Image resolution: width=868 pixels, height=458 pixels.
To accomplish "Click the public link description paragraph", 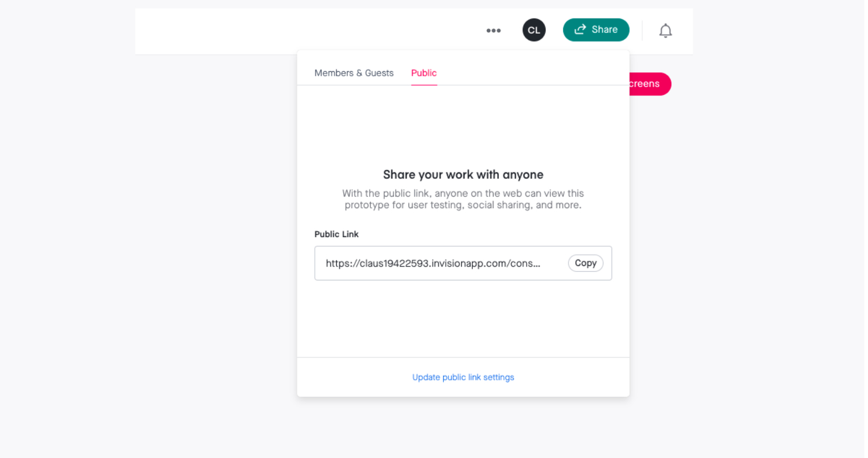I will click(463, 199).
